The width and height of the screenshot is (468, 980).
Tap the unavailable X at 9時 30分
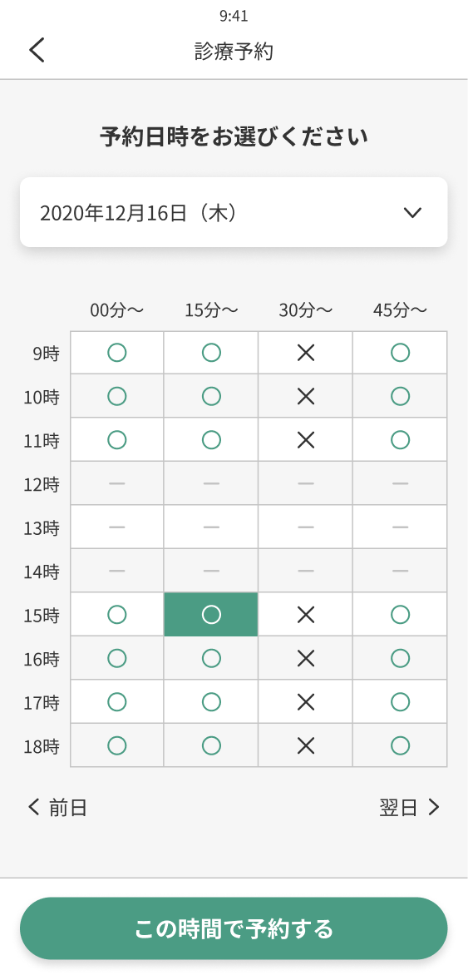click(x=306, y=353)
